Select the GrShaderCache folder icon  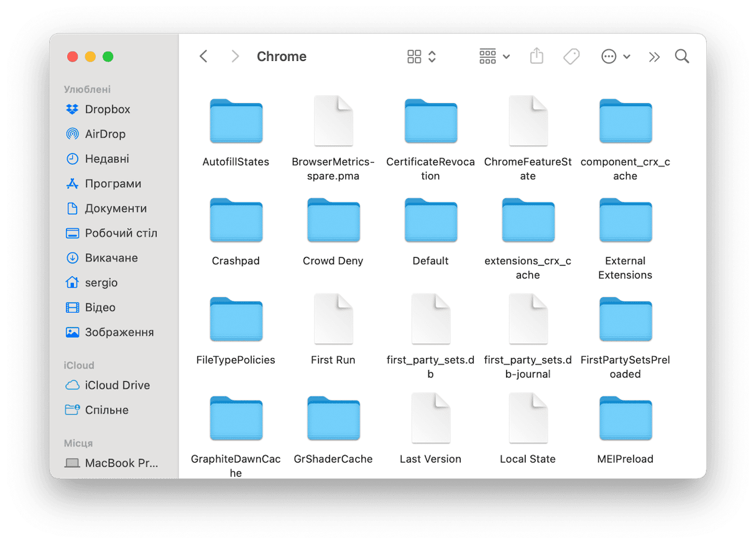pyautogui.click(x=333, y=418)
